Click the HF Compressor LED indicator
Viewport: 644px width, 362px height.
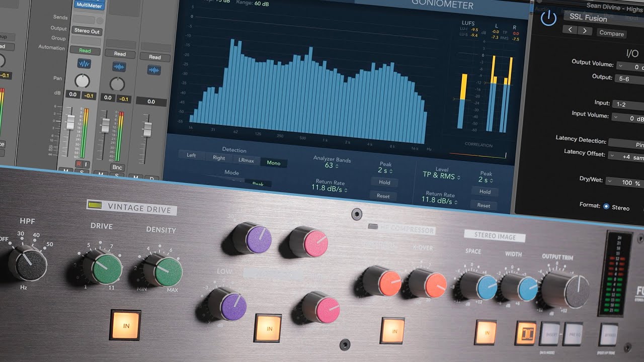[x=373, y=227]
